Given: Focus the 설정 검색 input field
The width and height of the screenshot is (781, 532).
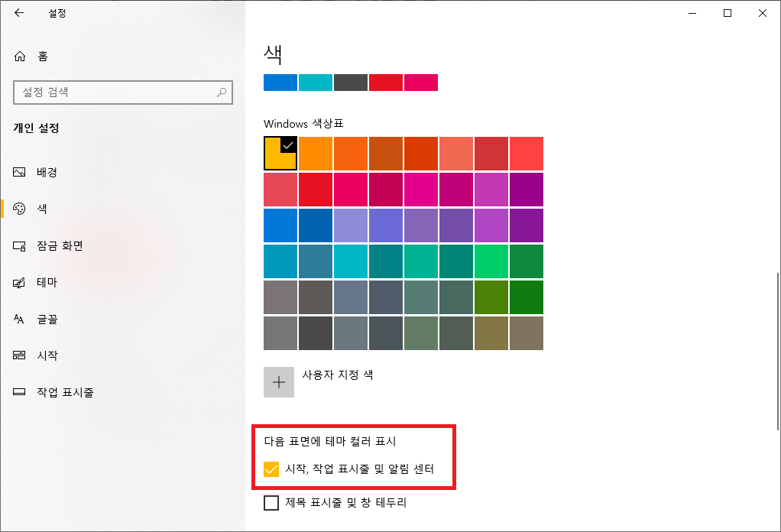Looking at the screenshot, I should coord(123,92).
